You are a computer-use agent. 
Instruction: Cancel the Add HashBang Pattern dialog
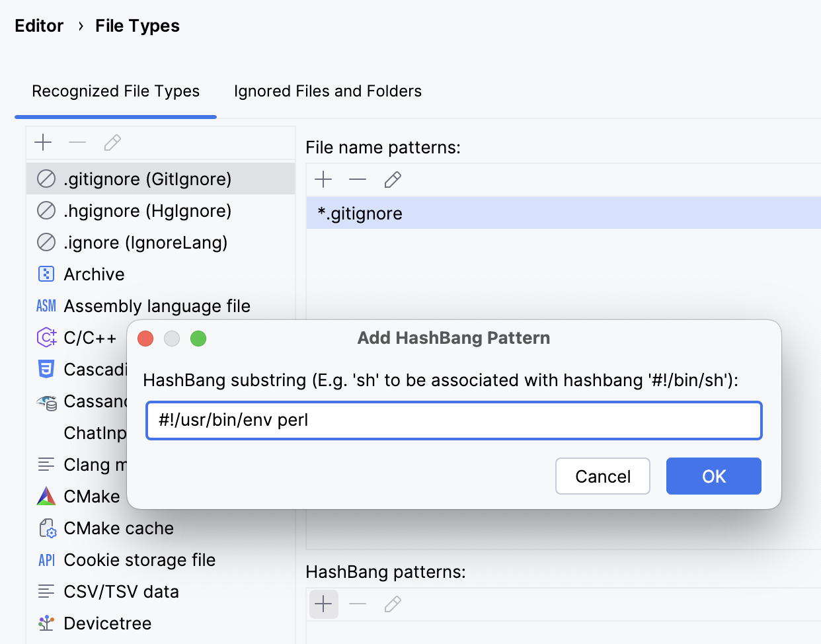tap(602, 476)
